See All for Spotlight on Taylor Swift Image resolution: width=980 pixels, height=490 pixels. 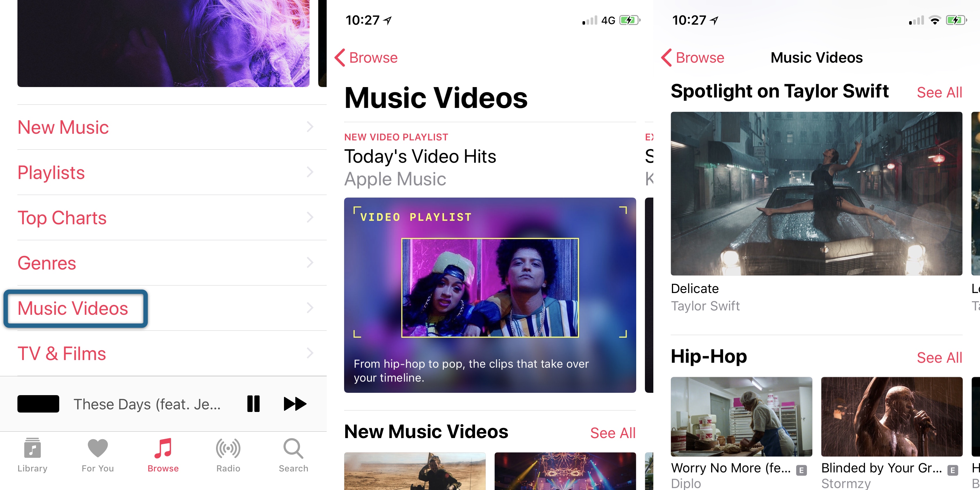coord(941,93)
